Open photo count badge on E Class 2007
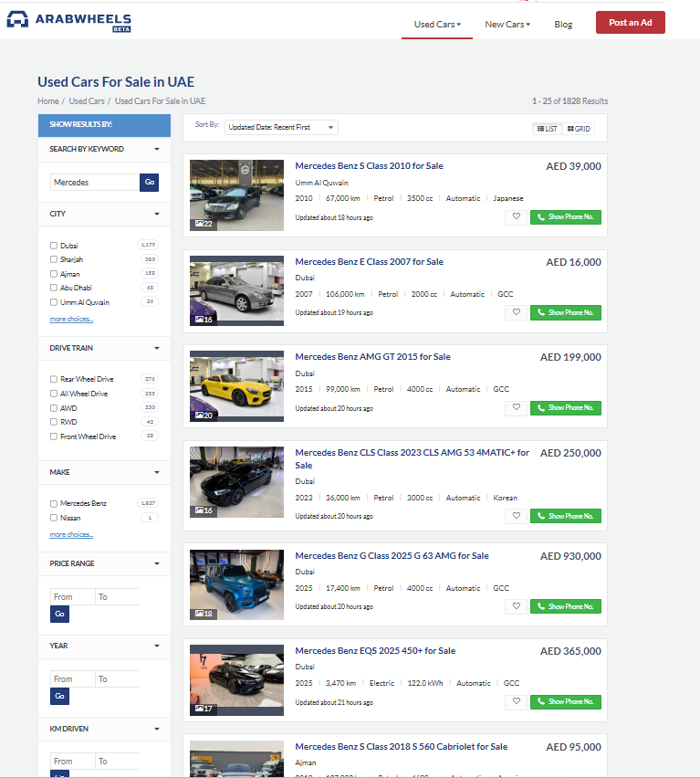Screen dimensions: 700x778 (x=204, y=320)
